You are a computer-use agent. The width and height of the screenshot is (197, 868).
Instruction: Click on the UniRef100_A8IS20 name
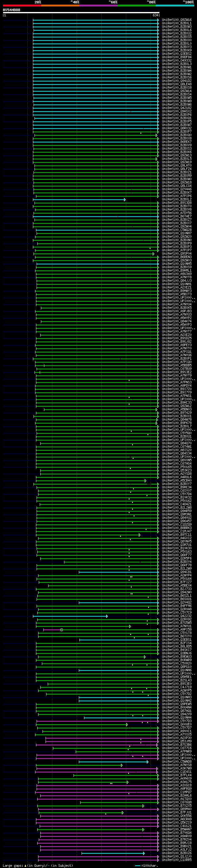(177, 450)
